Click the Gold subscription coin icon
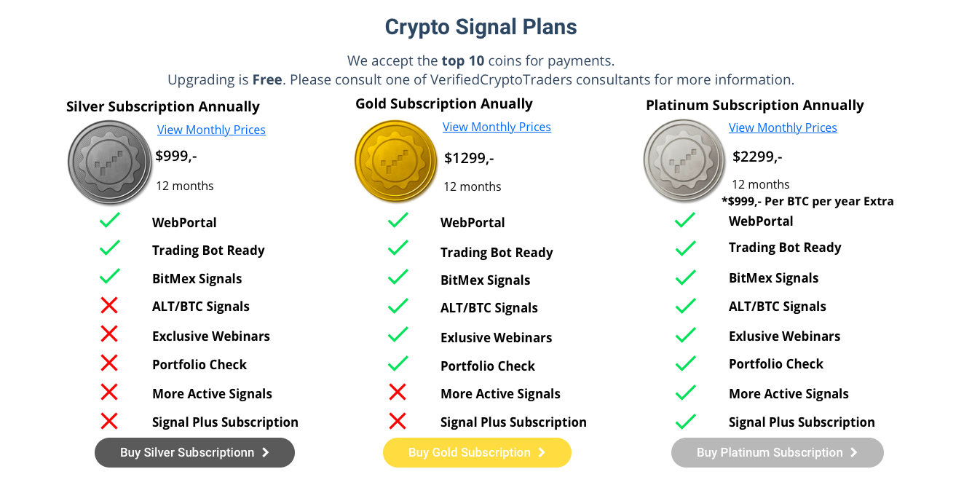This screenshot has width=980, height=477. point(397,161)
